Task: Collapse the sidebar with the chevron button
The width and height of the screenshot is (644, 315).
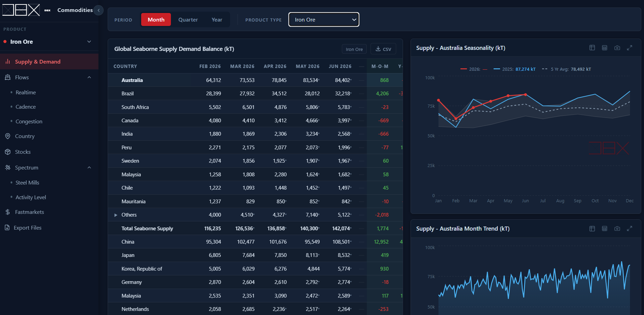Action: click(98, 10)
